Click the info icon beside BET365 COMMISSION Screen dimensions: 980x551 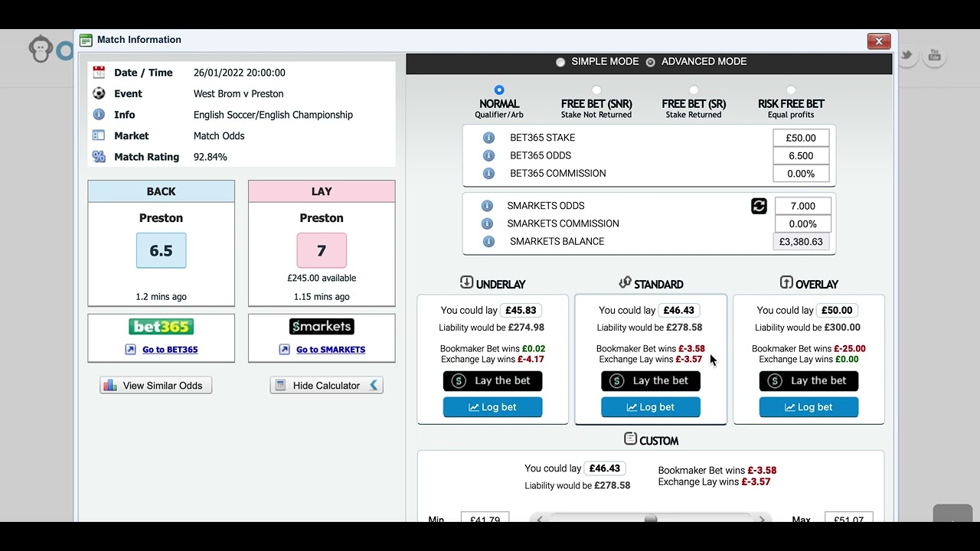[x=488, y=173]
